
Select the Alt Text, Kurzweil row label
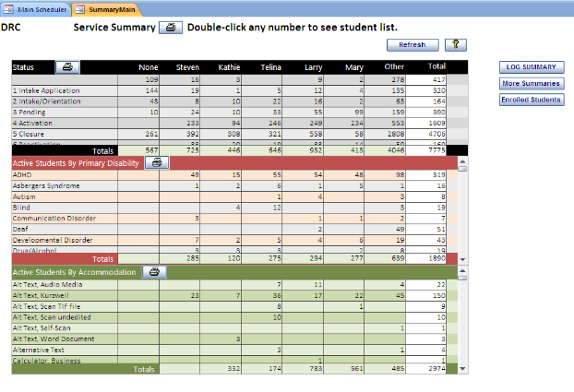tap(42, 295)
